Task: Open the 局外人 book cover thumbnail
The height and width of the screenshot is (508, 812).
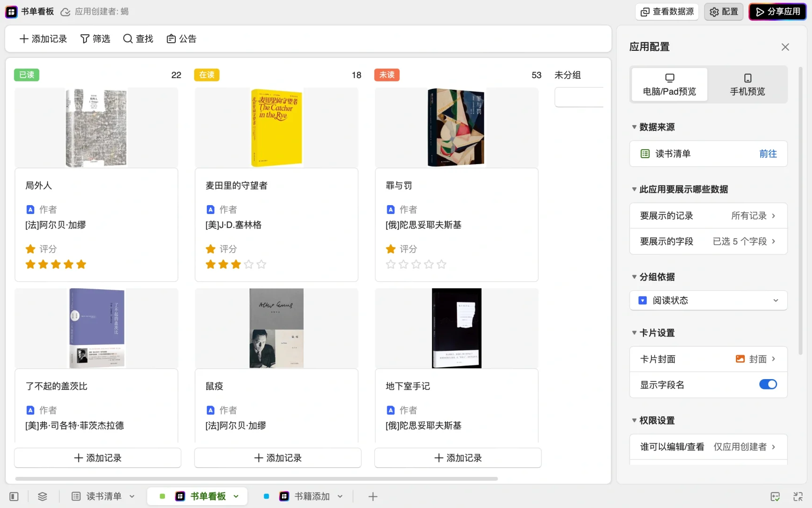Action: (96, 127)
